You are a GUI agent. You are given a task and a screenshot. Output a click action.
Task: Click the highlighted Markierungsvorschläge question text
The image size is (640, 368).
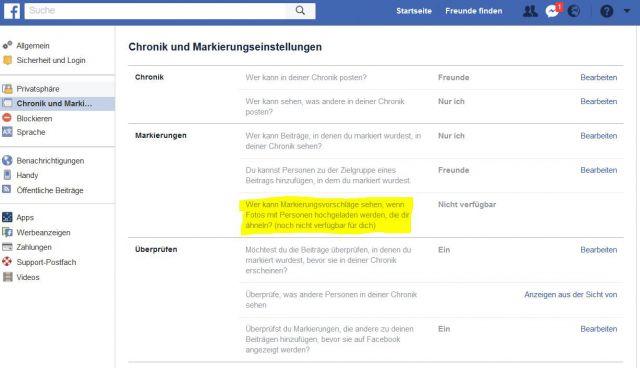(x=327, y=215)
